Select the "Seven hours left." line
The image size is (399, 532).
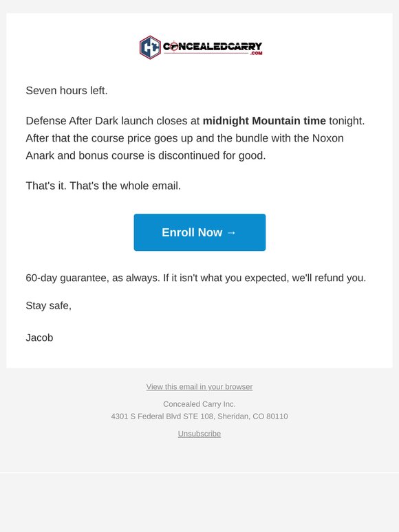(x=67, y=91)
